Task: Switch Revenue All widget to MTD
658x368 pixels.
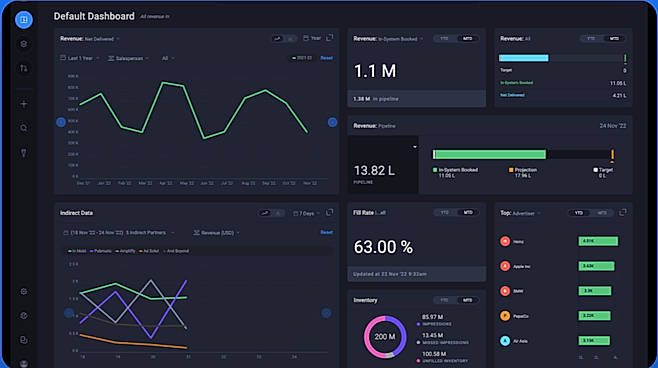Action: point(614,39)
